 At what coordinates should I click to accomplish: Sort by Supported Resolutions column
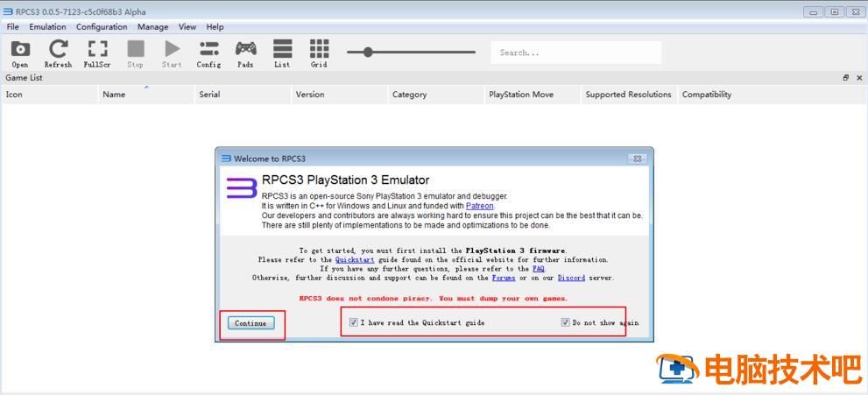(x=630, y=95)
